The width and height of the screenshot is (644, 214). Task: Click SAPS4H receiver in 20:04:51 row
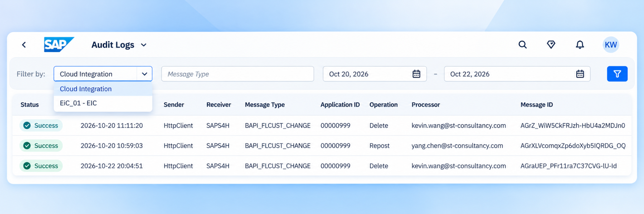pos(218,166)
